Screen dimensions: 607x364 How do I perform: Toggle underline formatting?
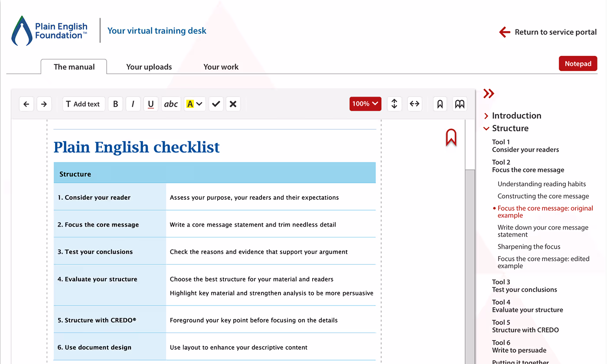click(151, 104)
